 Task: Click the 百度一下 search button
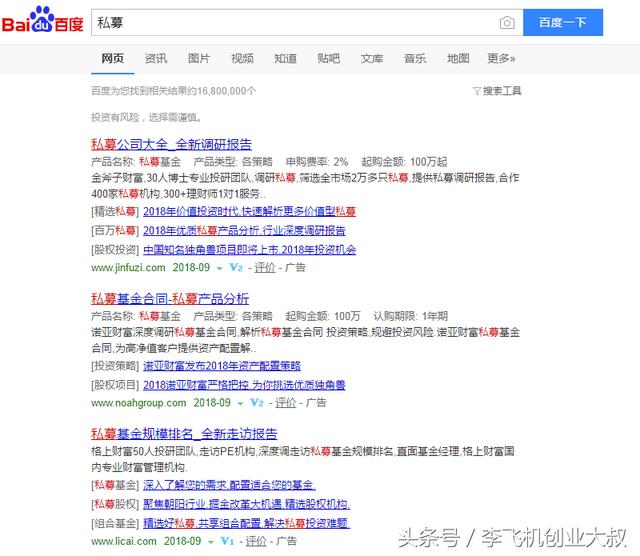[563, 22]
